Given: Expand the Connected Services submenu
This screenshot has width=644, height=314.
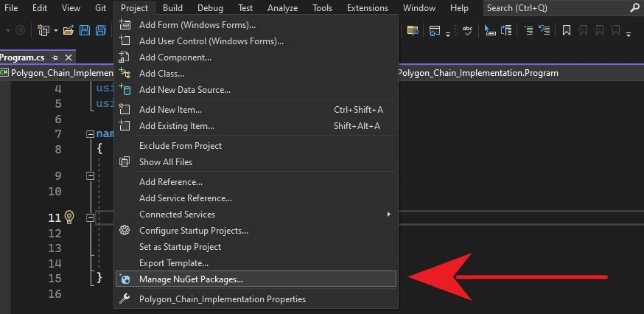Looking at the screenshot, I should pos(256,214).
